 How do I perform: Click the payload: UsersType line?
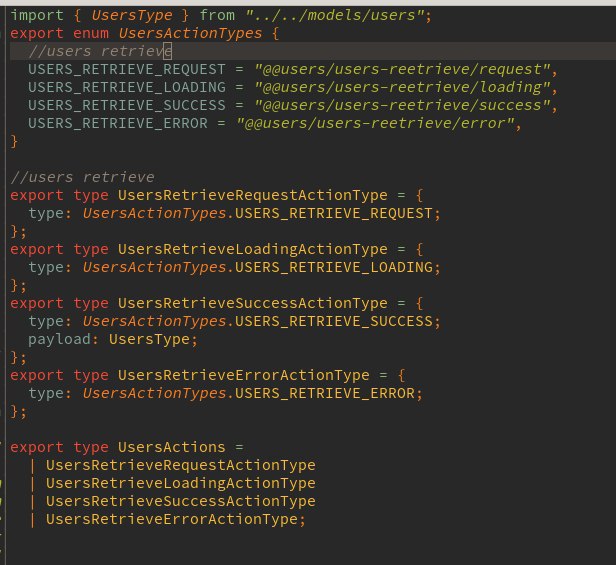click(x=113, y=339)
